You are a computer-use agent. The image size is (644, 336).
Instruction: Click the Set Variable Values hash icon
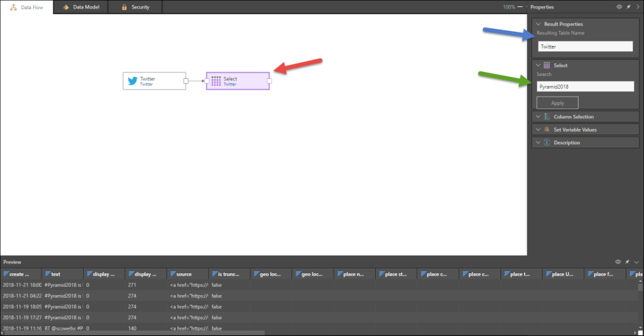click(x=546, y=130)
